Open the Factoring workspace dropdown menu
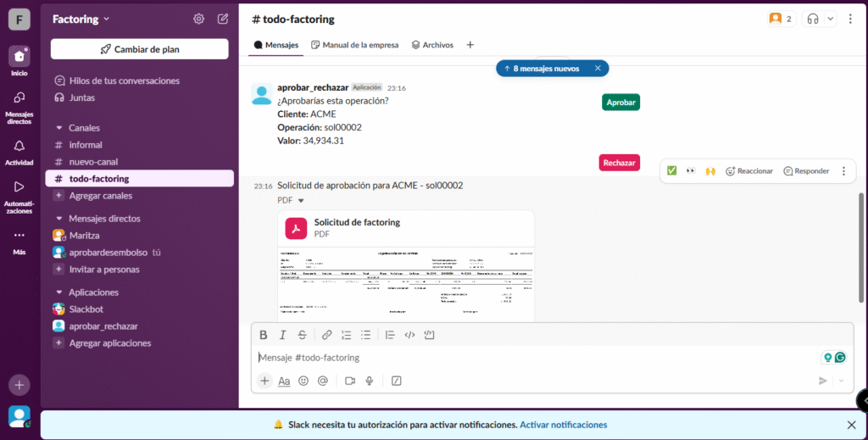This screenshot has height=440, width=868. pyautogui.click(x=81, y=19)
